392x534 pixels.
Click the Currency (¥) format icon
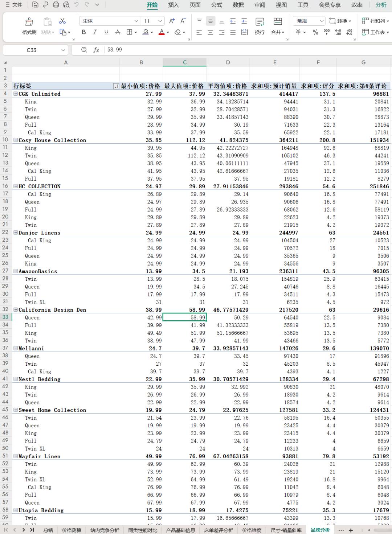pyautogui.click(x=298, y=32)
